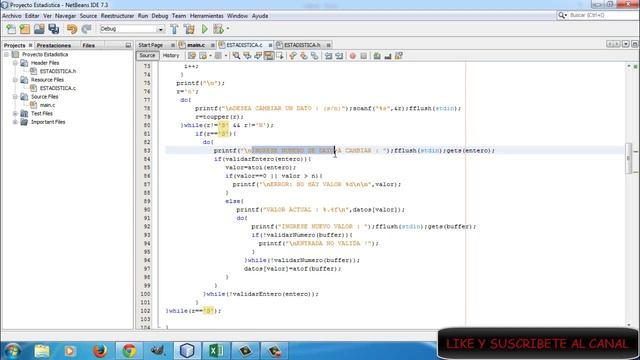Go to previous bookmark icon

coord(293,56)
